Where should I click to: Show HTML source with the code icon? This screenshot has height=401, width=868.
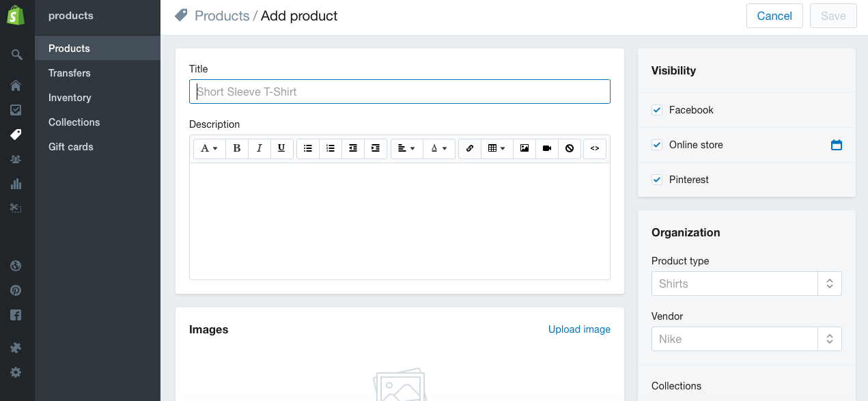pos(595,148)
